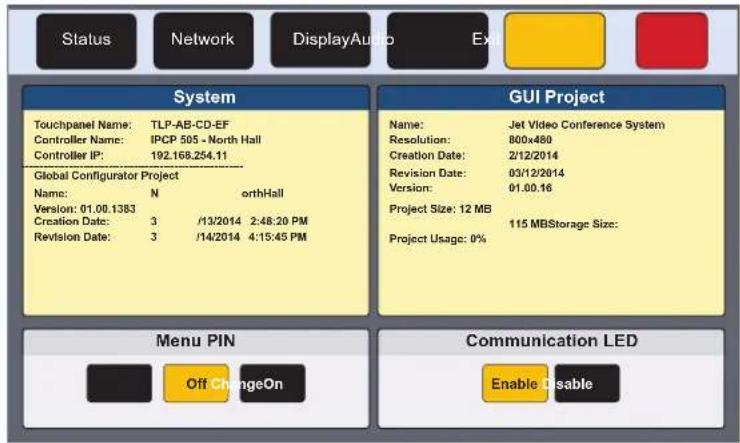Open the Network page button
The image size is (740, 443).
[203, 41]
